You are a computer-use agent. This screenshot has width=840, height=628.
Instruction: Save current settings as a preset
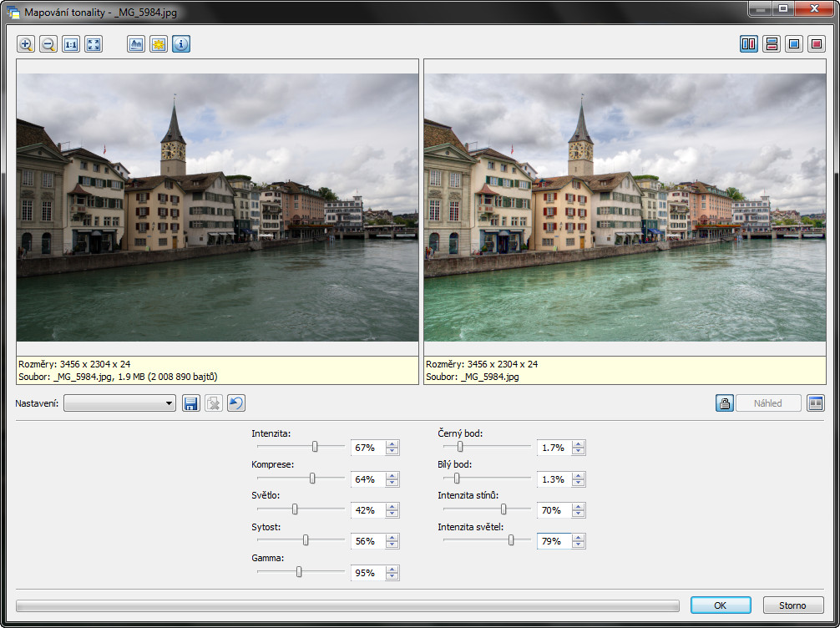pos(190,403)
